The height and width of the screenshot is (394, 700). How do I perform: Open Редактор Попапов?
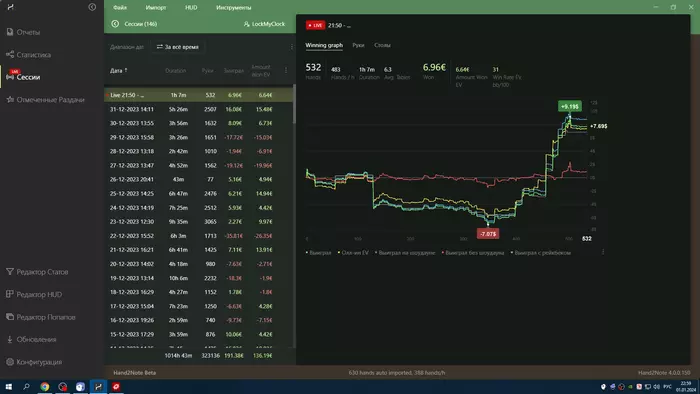(x=41, y=317)
